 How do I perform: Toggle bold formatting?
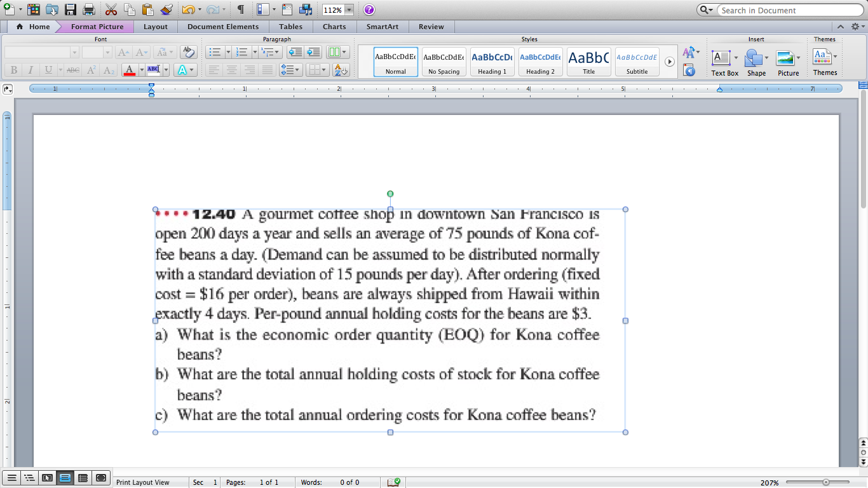(13, 71)
